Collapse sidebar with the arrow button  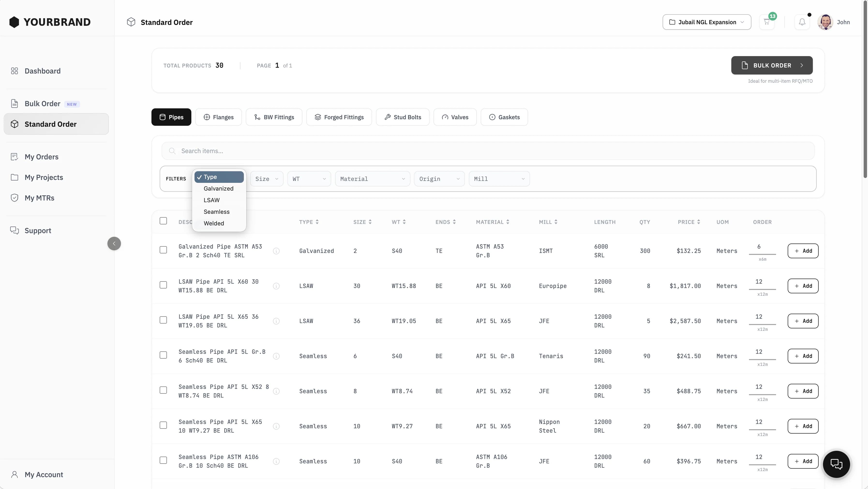tap(114, 244)
